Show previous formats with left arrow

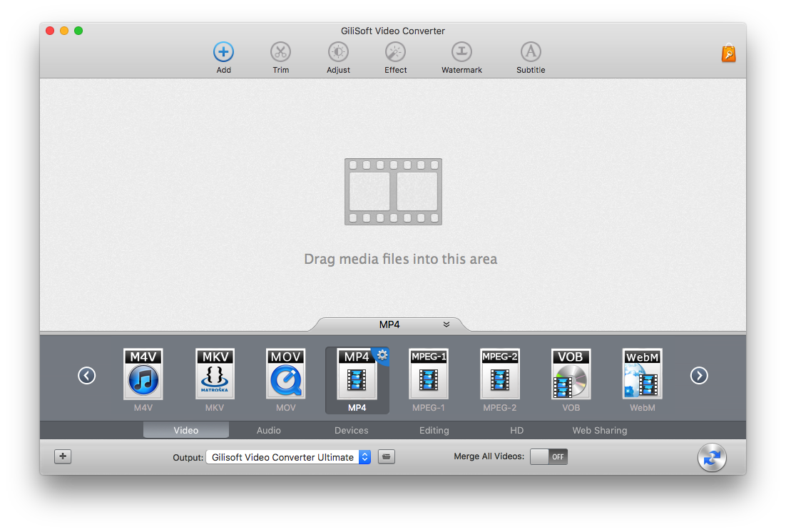click(x=87, y=375)
